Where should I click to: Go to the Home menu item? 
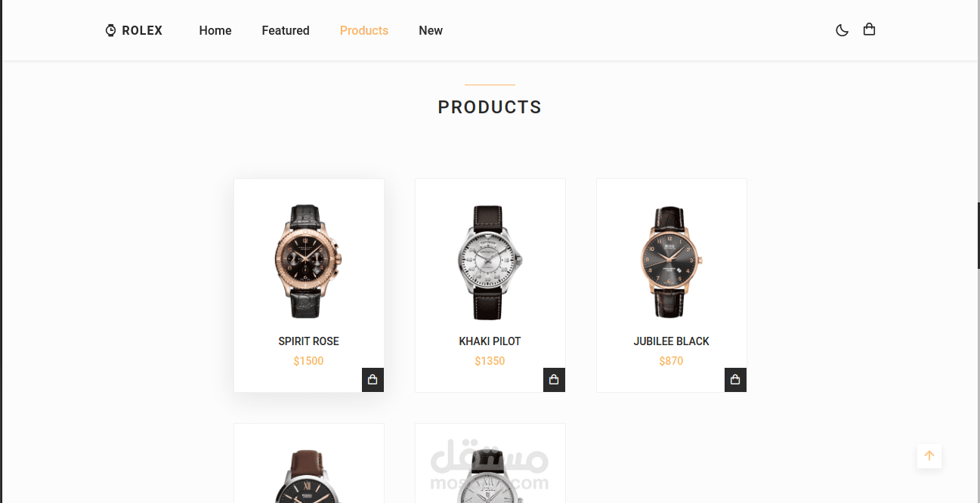pos(215,30)
